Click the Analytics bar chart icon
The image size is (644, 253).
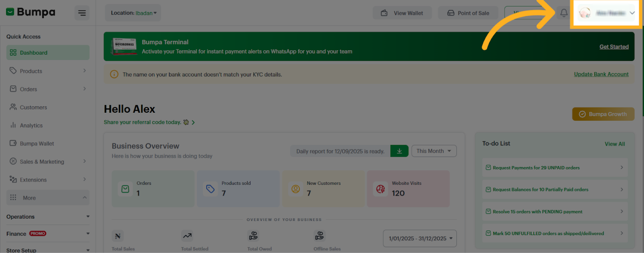(13, 125)
